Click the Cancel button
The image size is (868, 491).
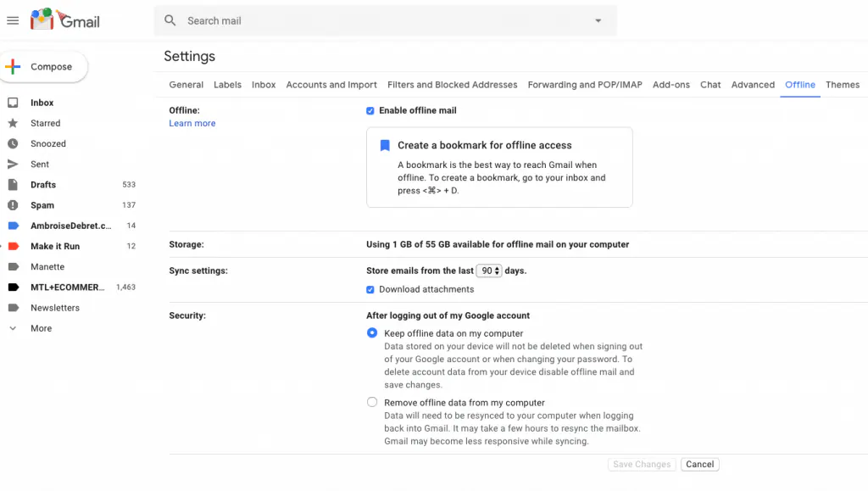point(699,464)
